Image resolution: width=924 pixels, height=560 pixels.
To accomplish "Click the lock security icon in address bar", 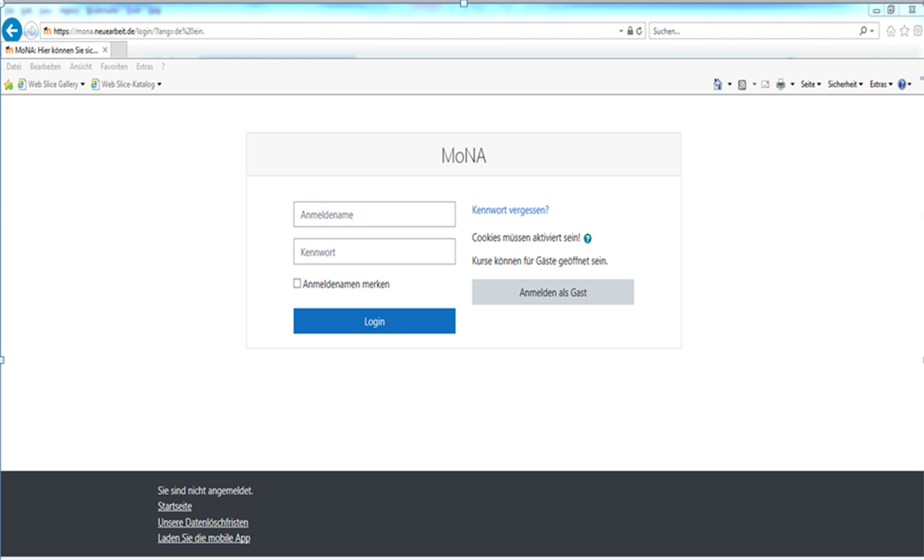I will [630, 31].
